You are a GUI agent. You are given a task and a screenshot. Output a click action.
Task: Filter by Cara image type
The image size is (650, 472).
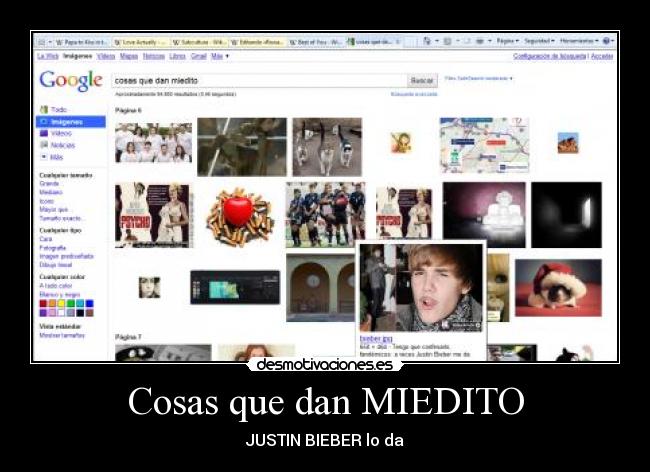[x=46, y=239]
